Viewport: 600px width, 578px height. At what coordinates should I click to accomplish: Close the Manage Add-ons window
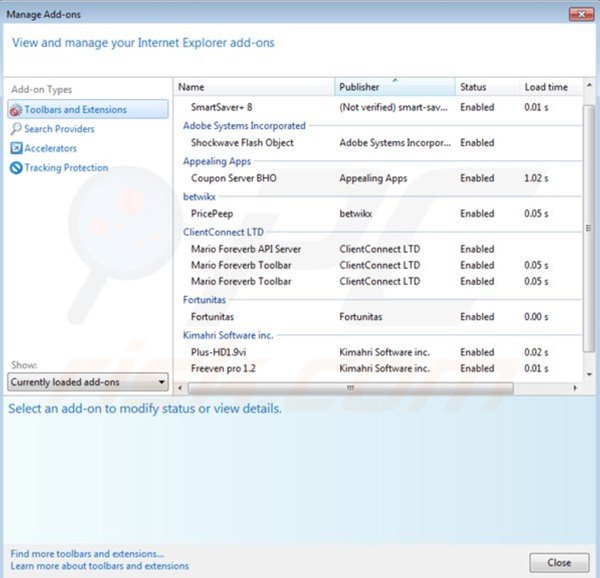[x=581, y=15]
